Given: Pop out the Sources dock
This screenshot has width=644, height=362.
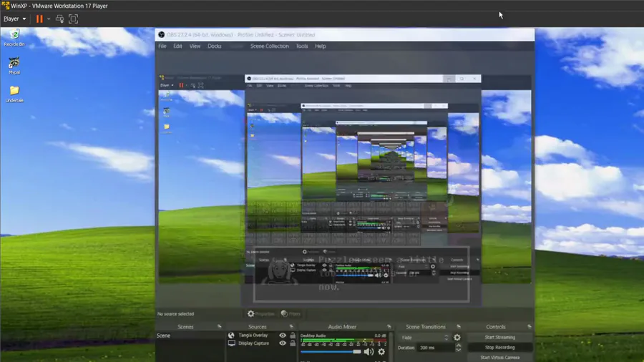Looking at the screenshot, I should (x=291, y=327).
